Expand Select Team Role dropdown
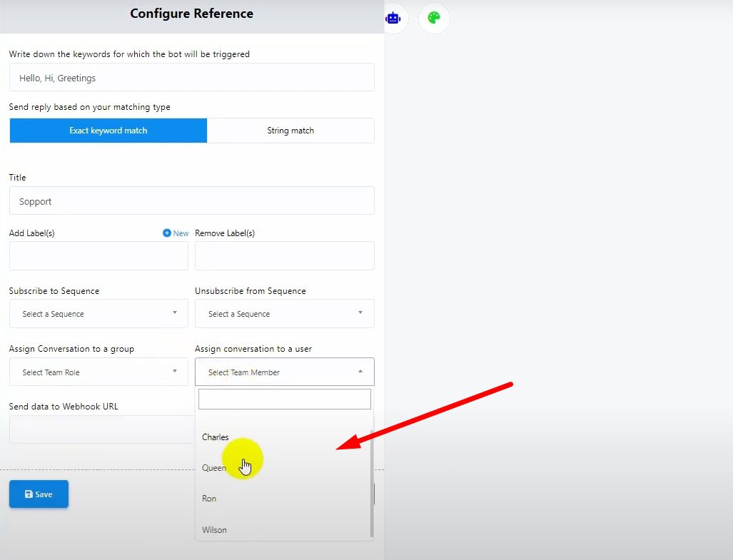The image size is (733, 560). click(x=98, y=372)
